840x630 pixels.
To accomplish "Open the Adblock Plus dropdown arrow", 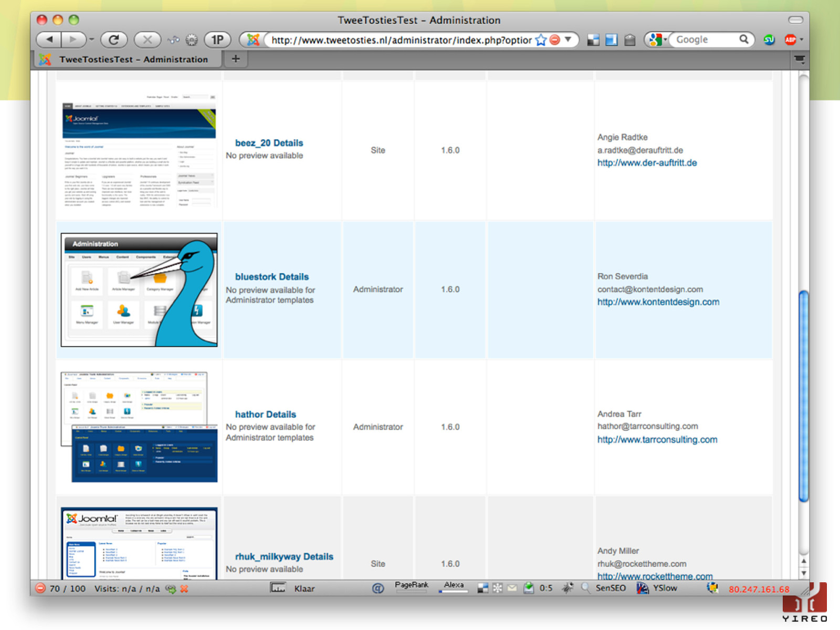I will tap(802, 40).
